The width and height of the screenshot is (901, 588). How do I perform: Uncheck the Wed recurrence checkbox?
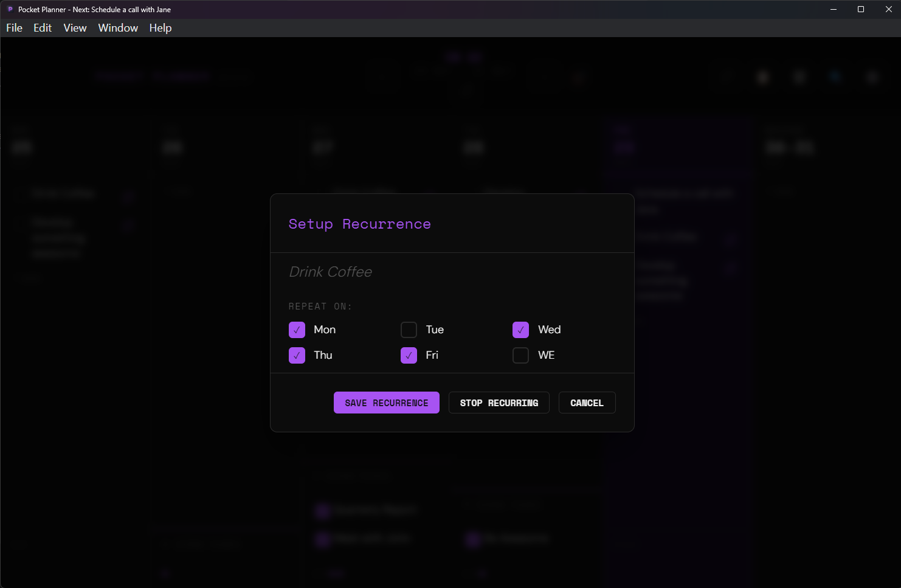(520, 330)
